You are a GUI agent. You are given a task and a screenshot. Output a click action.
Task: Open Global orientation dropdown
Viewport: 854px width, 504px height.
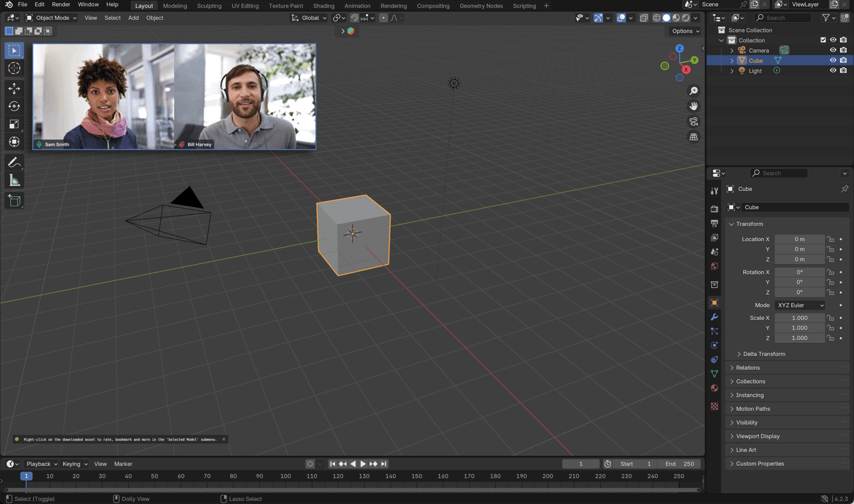click(309, 18)
